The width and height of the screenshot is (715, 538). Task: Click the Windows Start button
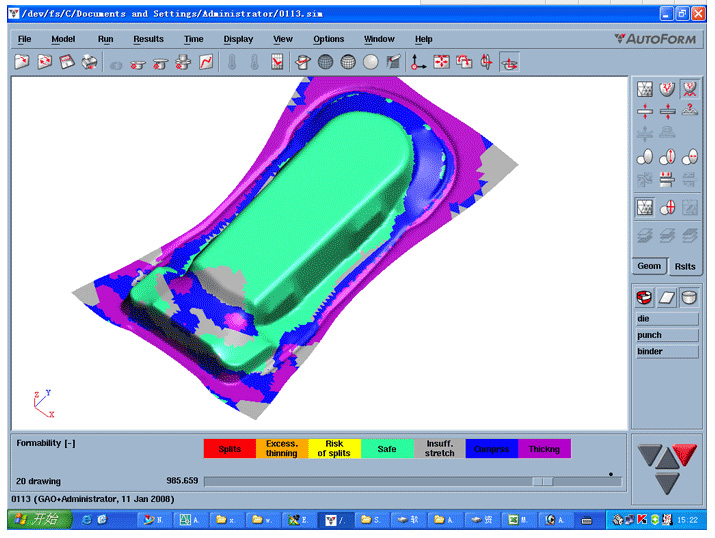38,520
